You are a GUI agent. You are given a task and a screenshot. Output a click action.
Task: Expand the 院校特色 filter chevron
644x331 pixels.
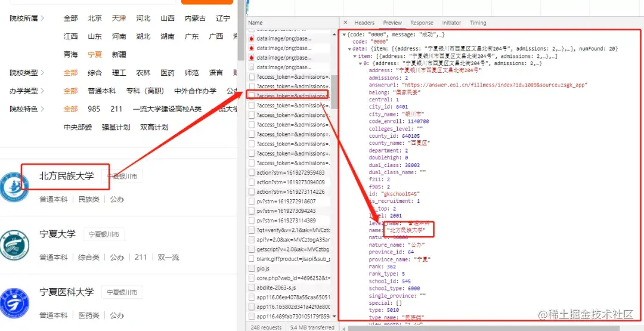tap(42, 109)
